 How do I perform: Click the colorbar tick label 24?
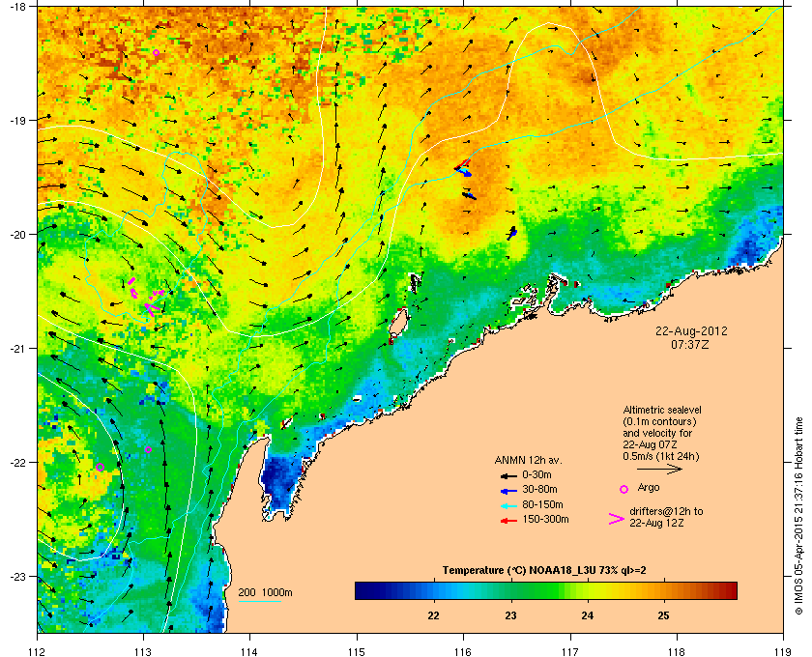588,615
